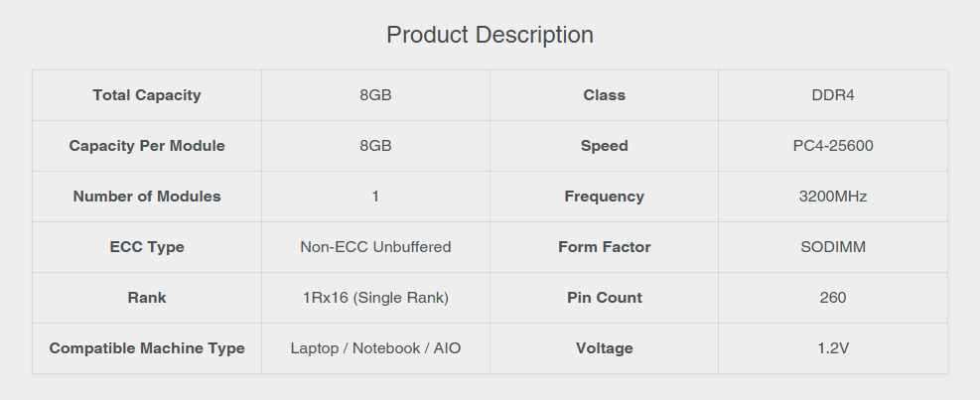Image resolution: width=980 pixels, height=400 pixels.
Task: Click the Number of Modules label
Action: 147,197
